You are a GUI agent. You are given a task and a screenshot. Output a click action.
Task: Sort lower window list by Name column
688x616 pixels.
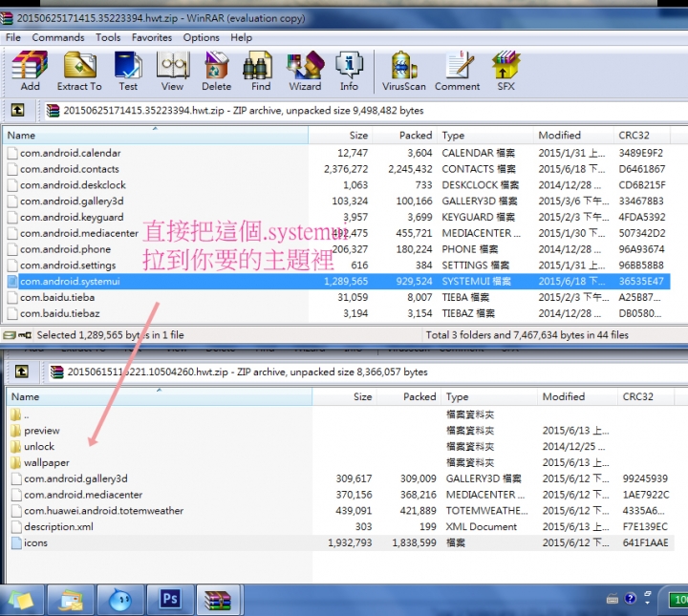(160, 396)
